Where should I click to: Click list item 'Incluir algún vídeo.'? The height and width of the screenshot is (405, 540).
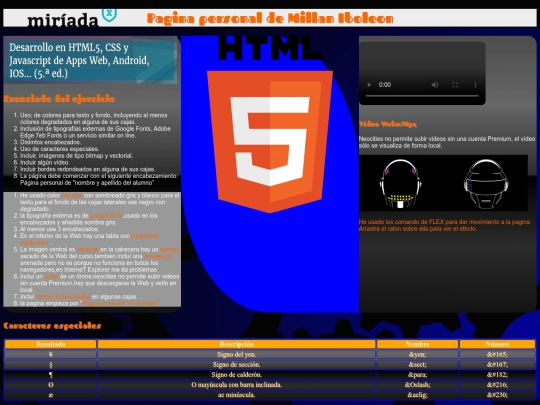click(44, 162)
